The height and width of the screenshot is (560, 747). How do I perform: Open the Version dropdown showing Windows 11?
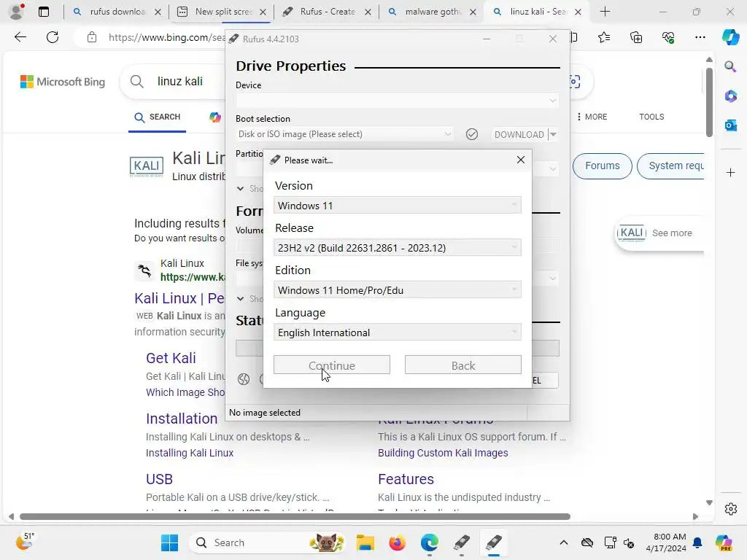click(398, 205)
